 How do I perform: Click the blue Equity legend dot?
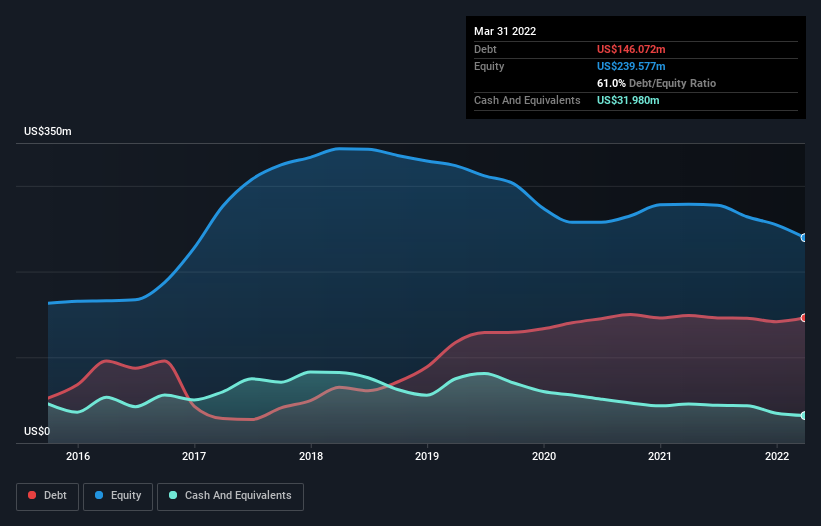[x=99, y=495]
